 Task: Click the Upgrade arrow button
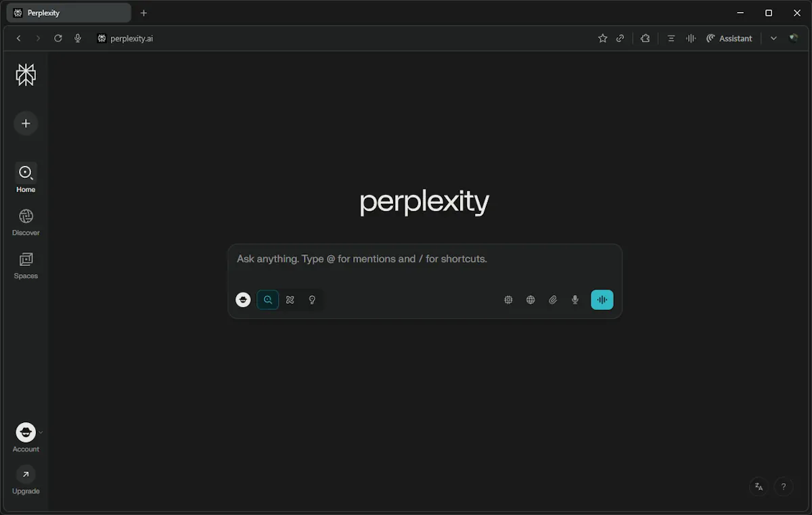pyautogui.click(x=26, y=474)
